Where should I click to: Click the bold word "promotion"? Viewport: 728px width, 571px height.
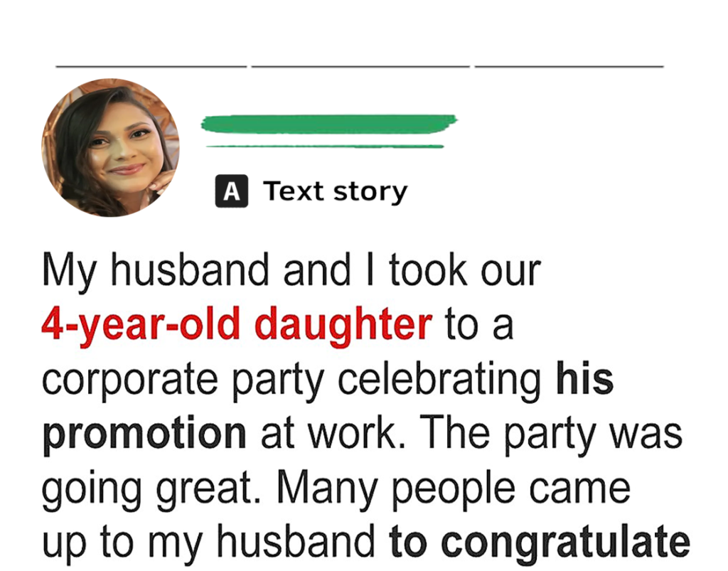(144, 434)
